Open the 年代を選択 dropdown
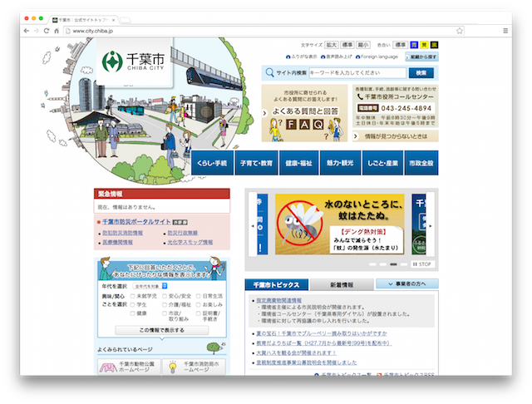Screen dimensions: 532x404 (150, 286)
